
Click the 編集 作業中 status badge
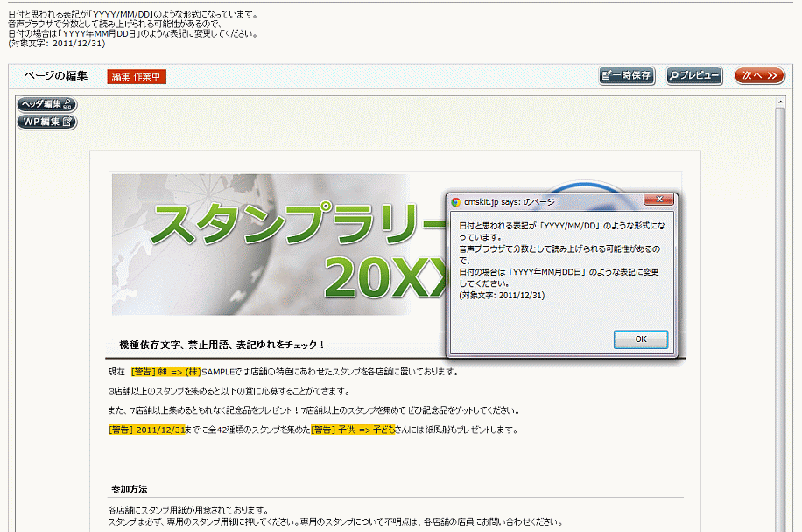pyautogui.click(x=137, y=77)
